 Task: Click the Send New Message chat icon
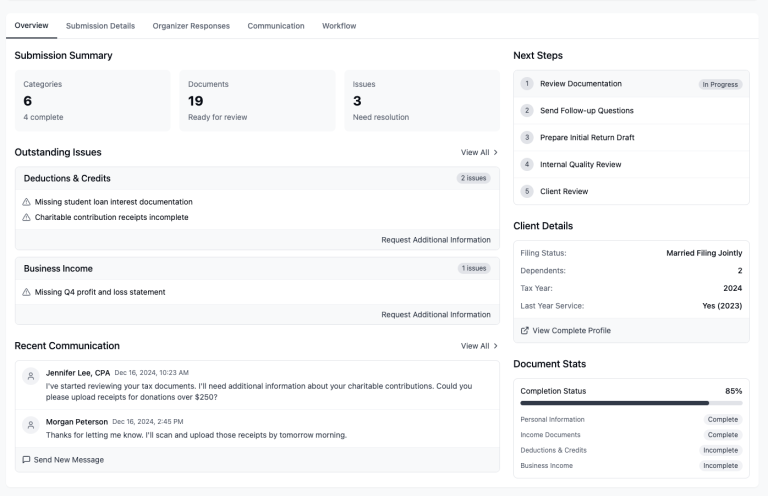pos(26,460)
